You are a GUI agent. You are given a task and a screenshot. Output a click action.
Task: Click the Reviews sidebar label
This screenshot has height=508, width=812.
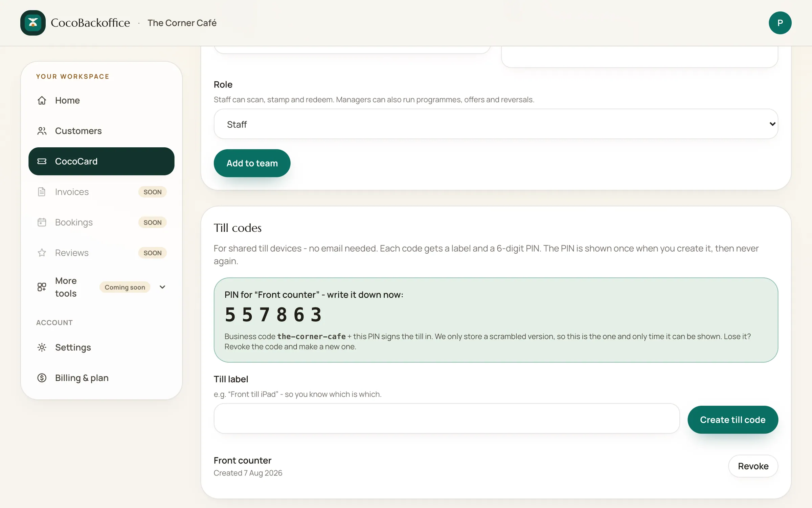pos(72,253)
